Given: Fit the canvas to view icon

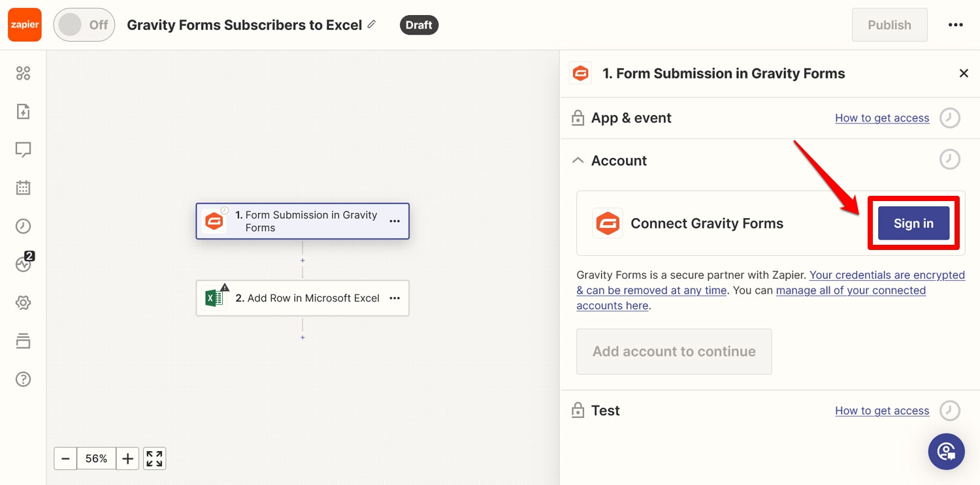Looking at the screenshot, I should pos(154,459).
